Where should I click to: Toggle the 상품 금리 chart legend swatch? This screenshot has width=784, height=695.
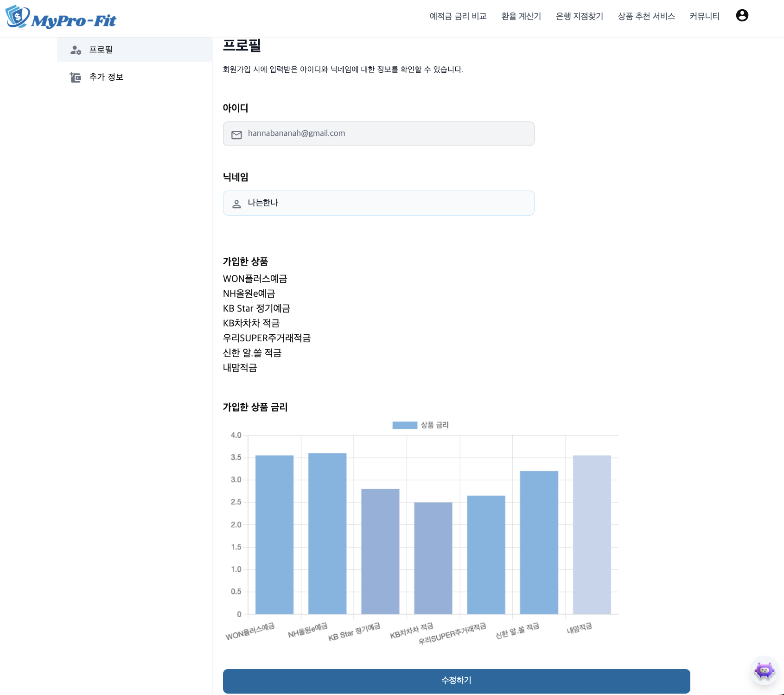click(404, 425)
